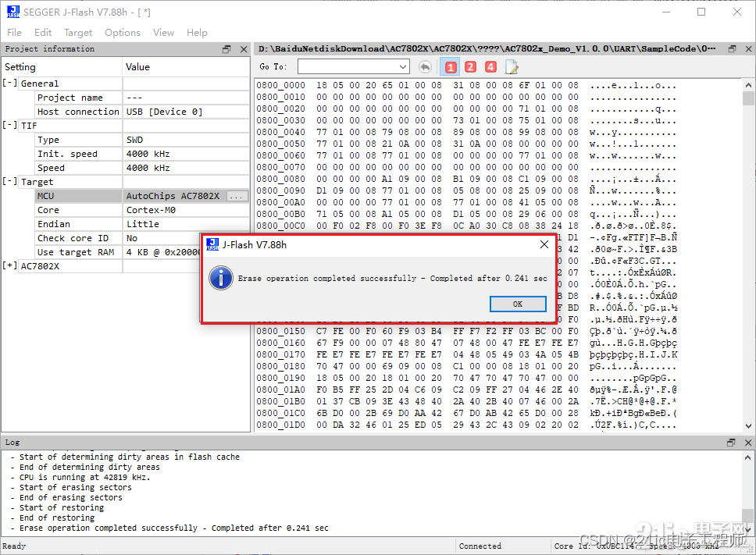Click the 'USB [Device 0]' value
The image size is (756, 555).
coord(165,112)
